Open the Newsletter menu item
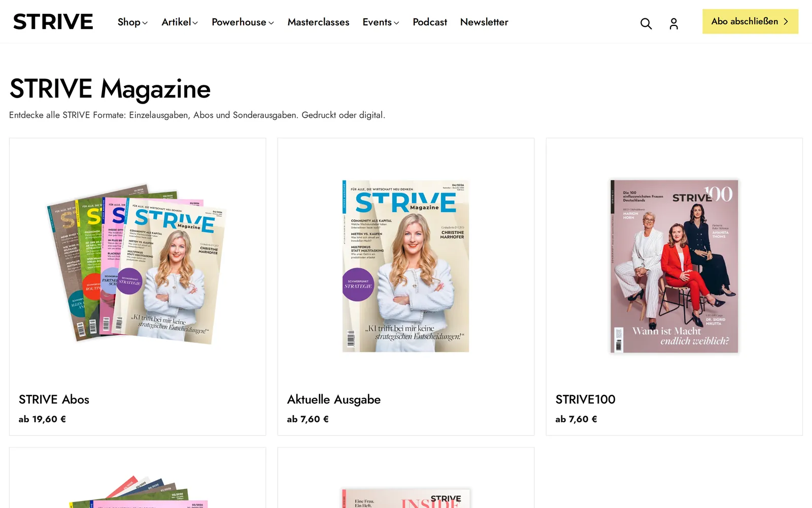Image resolution: width=812 pixels, height=508 pixels. click(x=484, y=22)
